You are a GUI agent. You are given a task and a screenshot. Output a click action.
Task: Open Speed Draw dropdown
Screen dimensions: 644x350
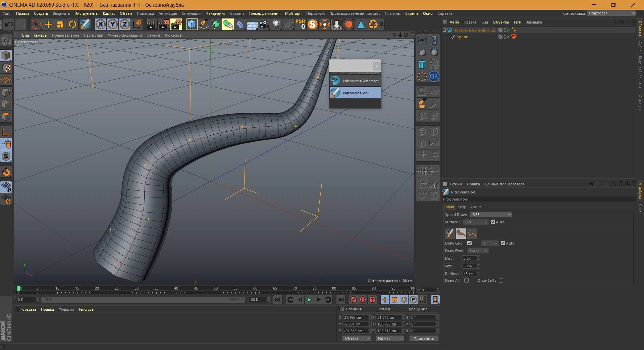click(490, 215)
